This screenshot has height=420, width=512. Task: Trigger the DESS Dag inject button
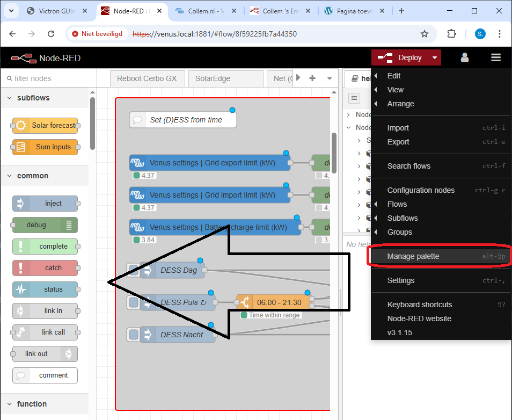[x=134, y=270]
